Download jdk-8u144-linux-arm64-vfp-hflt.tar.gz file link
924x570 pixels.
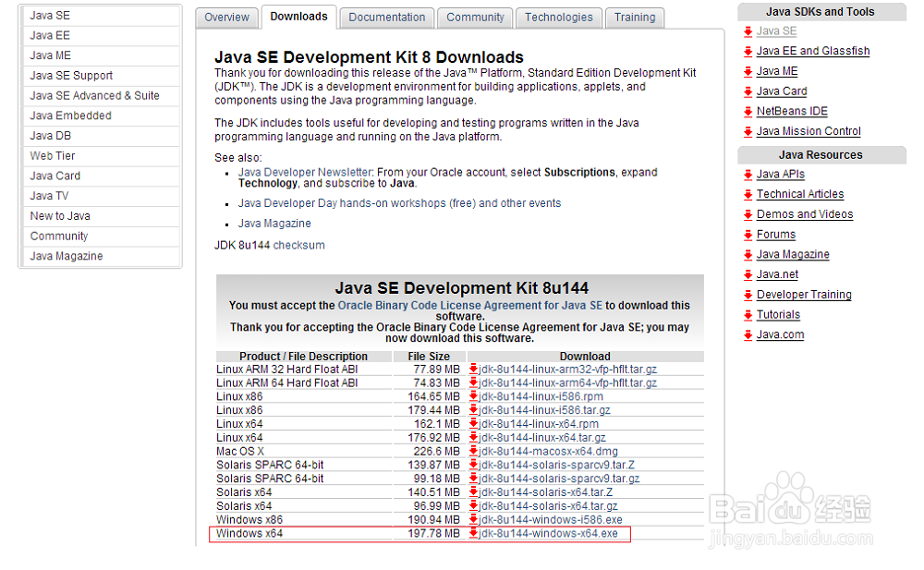point(567,382)
